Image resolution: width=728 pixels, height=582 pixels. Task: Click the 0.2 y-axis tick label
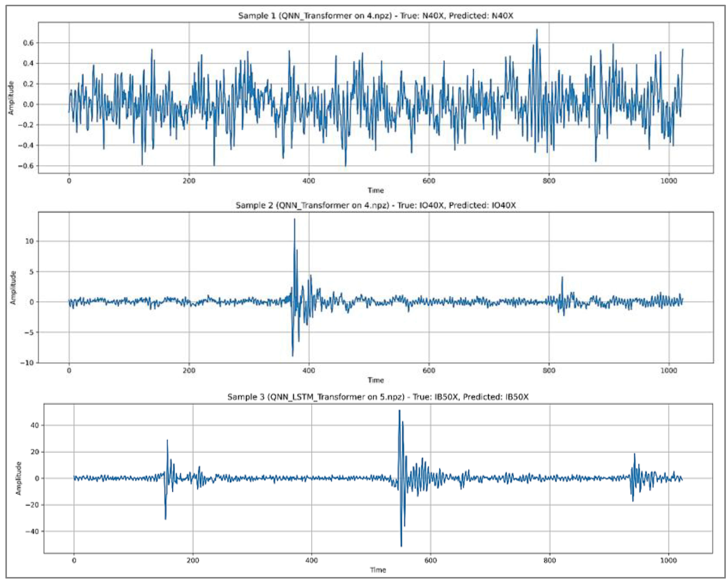pos(28,84)
